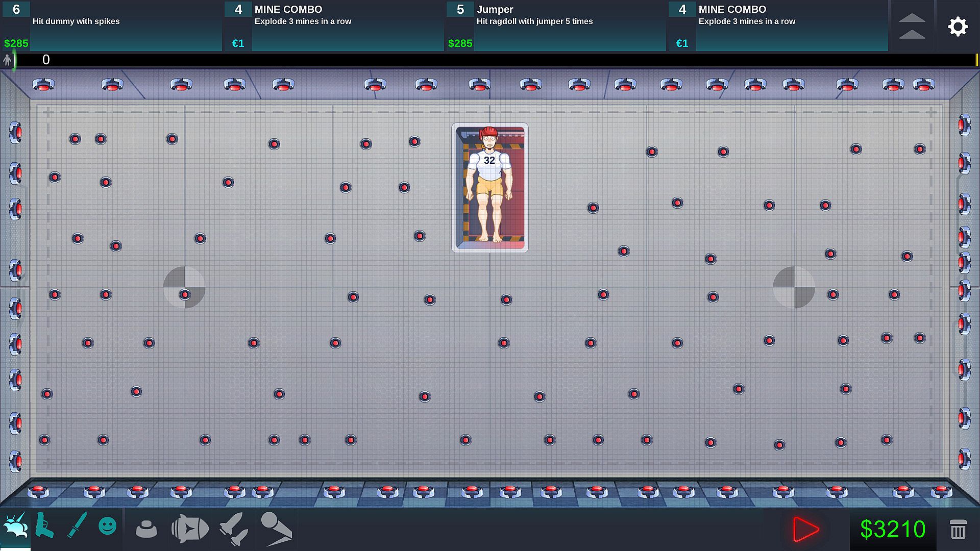Select the landmine item
This screenshot has height=551, width=980.
146,529
